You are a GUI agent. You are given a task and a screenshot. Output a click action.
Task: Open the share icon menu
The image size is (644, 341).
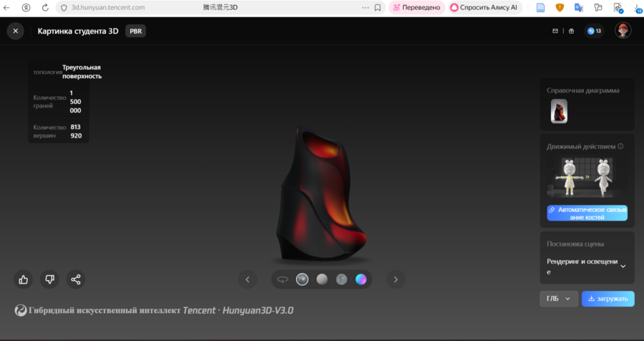coord(76,279)
